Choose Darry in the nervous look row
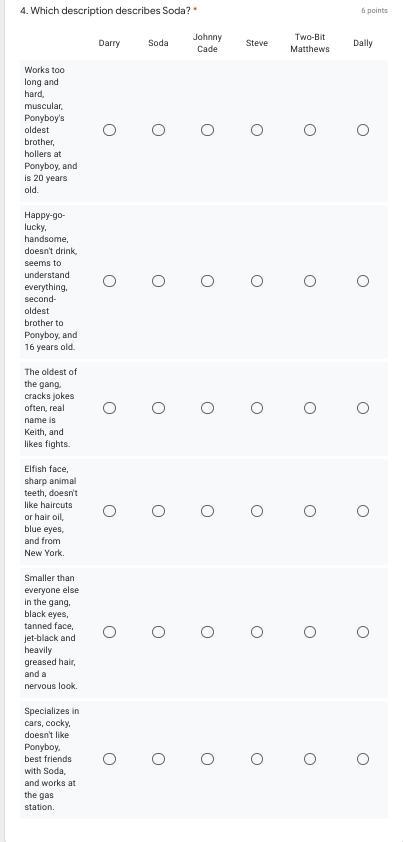The height and width of the screenshot is (842, 403). coord(109,632)
